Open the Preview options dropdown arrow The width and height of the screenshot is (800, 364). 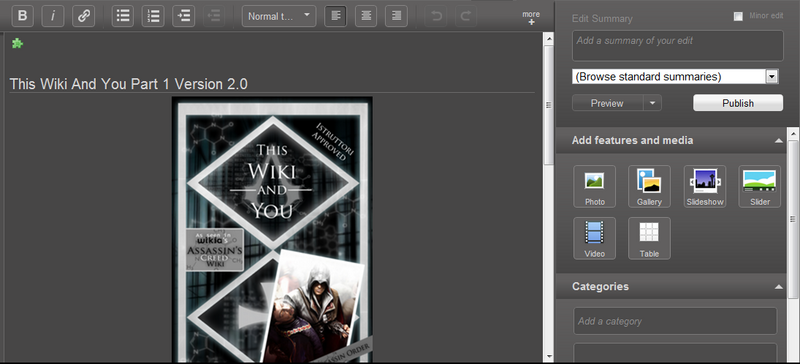point(652,103)
